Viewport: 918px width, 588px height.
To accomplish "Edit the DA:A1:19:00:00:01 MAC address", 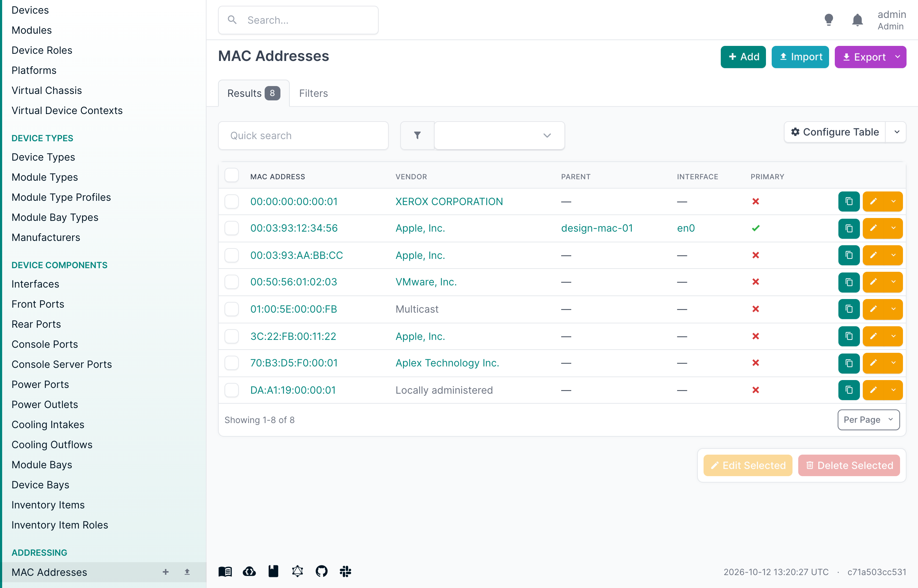I will (x=873, y=390).
